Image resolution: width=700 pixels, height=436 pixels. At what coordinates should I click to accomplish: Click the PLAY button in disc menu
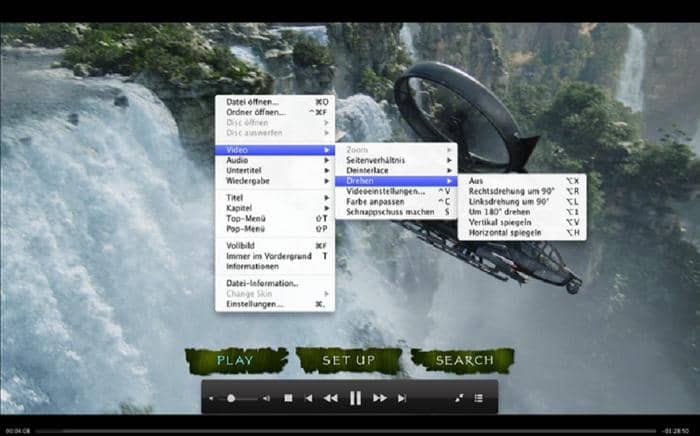pos(237,361)
